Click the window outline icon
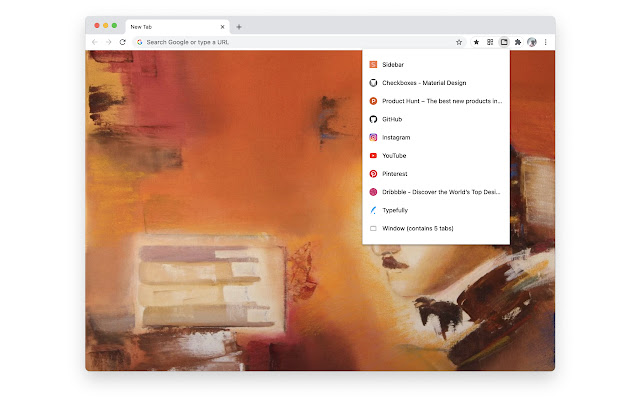 [373, 229]
